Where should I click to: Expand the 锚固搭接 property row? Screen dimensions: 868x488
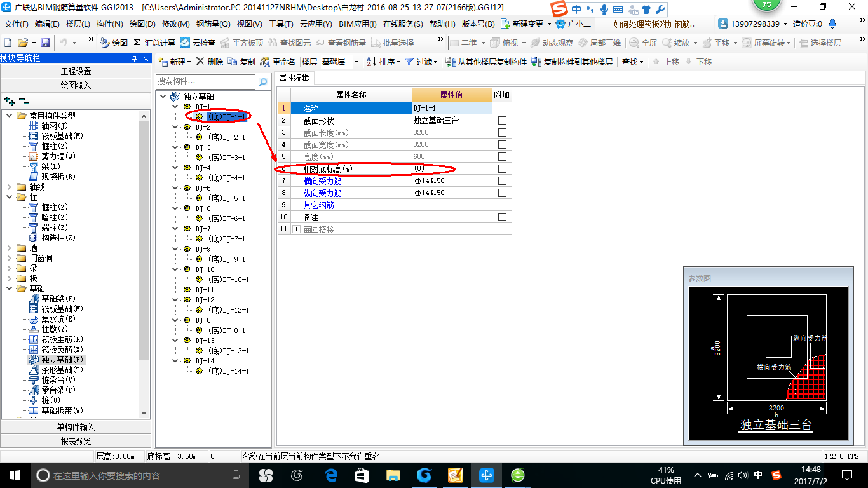[x=296, y=229]
